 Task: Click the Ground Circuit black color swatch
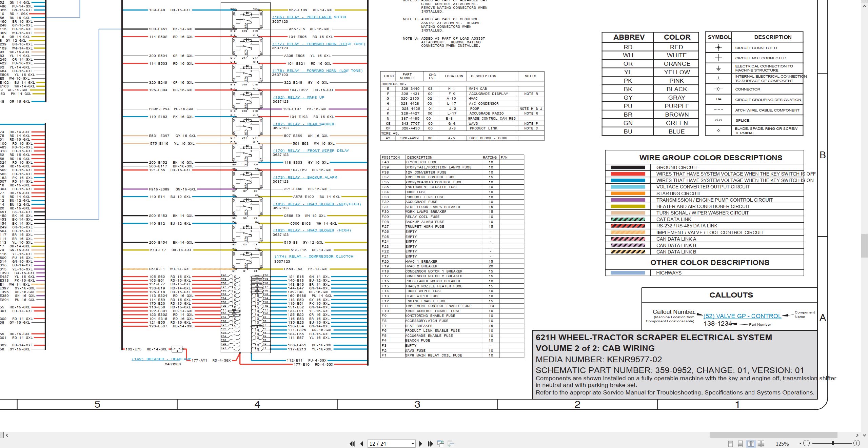(628, 167)
